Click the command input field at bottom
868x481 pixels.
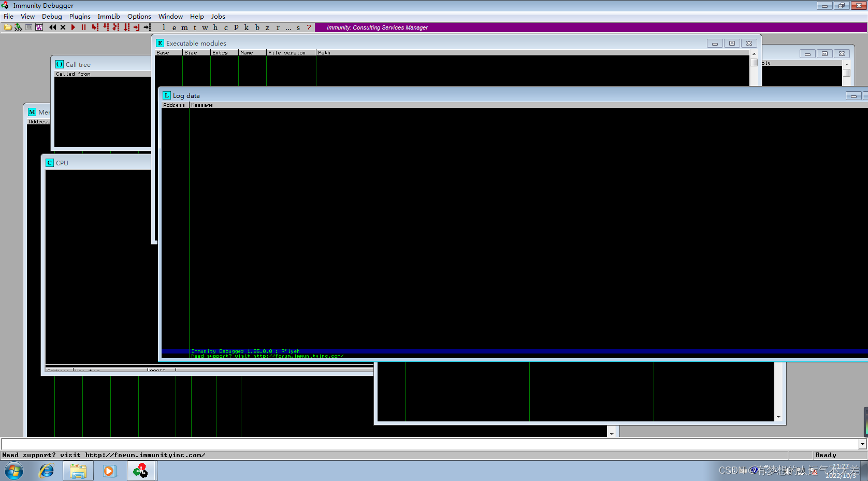coord(430,444)
